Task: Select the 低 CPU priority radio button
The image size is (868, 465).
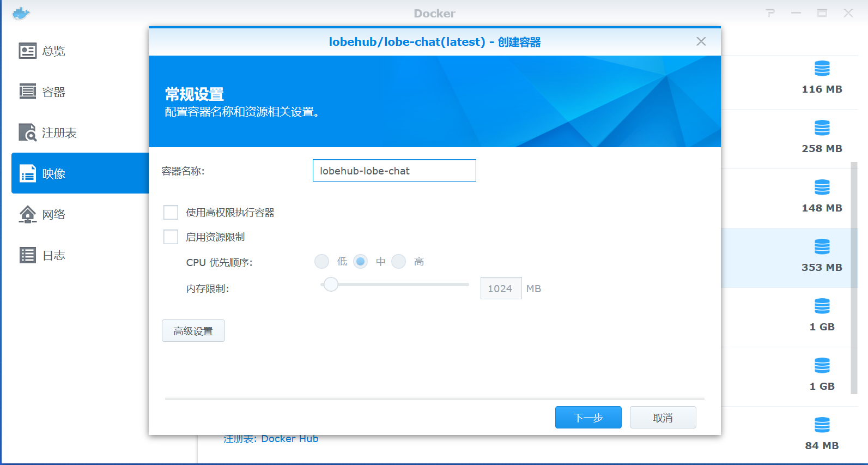Action: coord(321,262)
